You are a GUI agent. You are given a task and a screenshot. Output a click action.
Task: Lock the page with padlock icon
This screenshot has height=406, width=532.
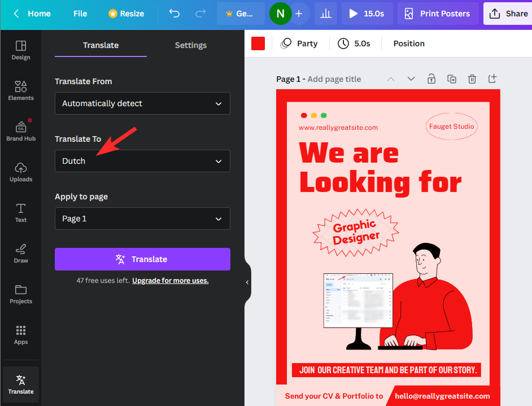tap(431, 79)
